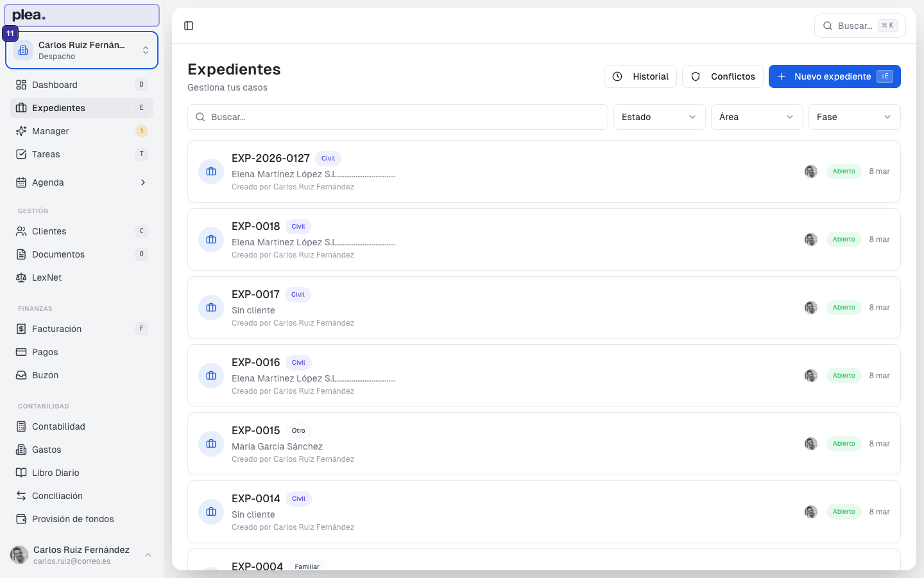
Task: Open Contabilidad section
Action: point(81,426)
